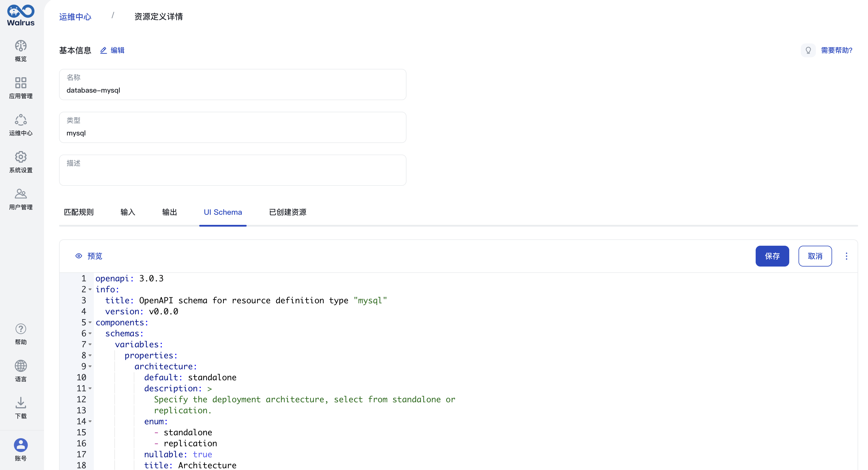The image size is (868, 470).
Task: Switch to the 输入 tab
Action: tap(128, 212)
